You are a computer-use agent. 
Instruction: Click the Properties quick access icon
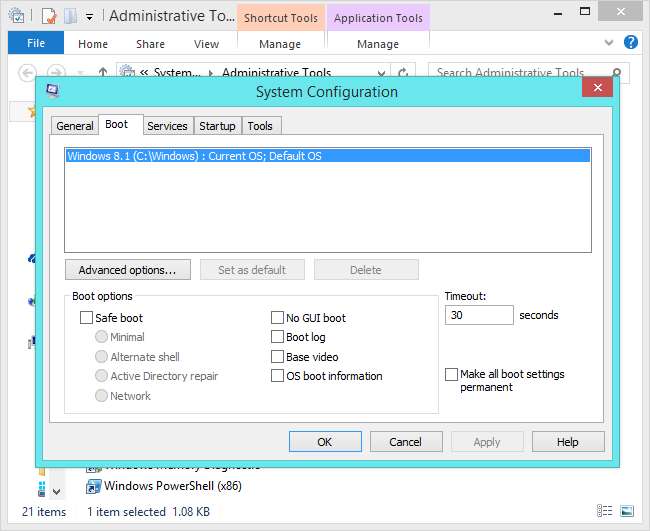click(49, 16)
